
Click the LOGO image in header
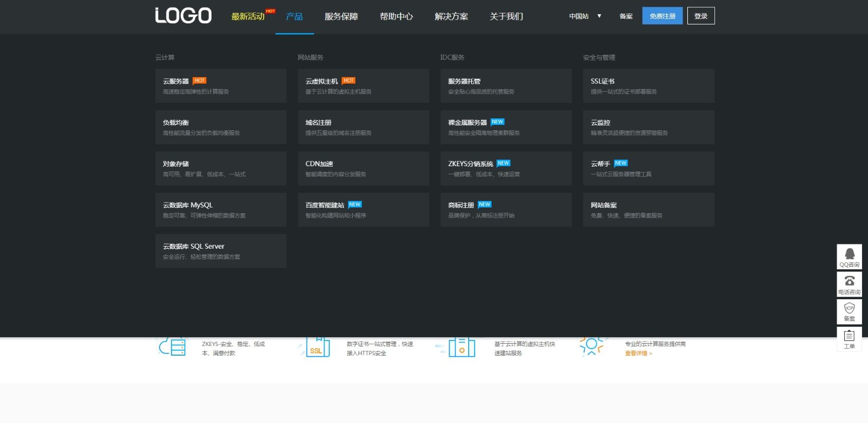183,16
